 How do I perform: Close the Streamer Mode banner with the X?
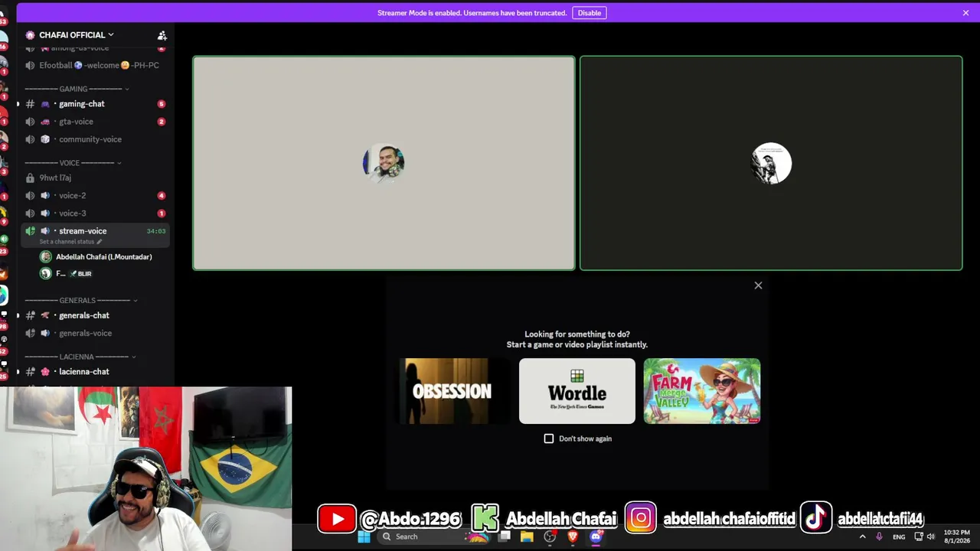coord(965,13)
